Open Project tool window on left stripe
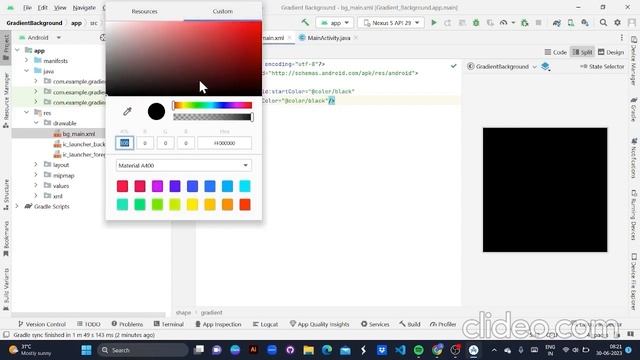 tap(6, 47)
